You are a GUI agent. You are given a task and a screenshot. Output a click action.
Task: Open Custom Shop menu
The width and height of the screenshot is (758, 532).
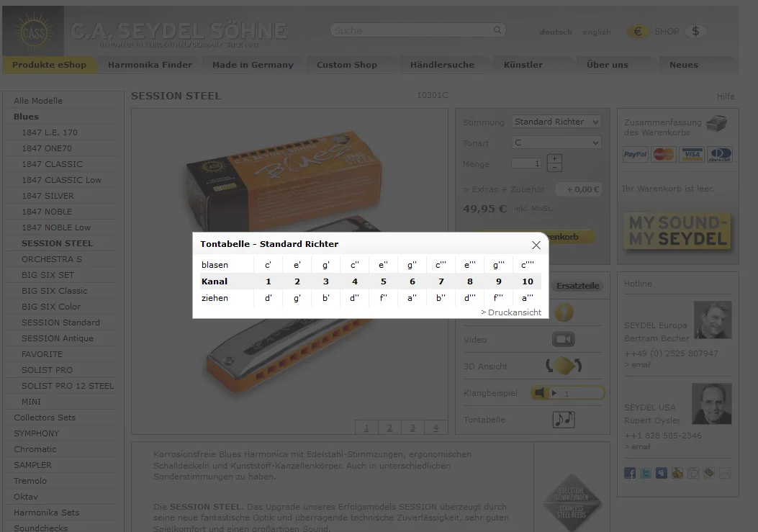(x=347, y=65)
